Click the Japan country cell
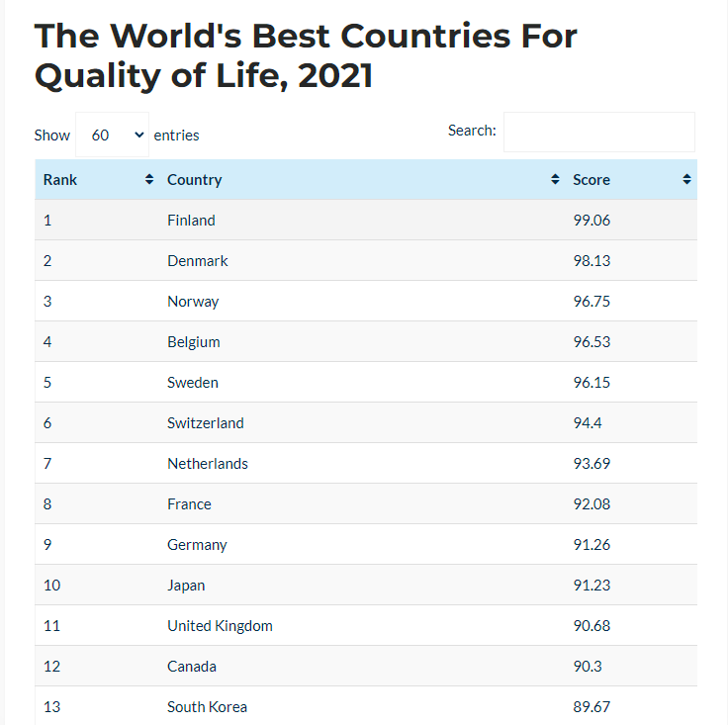The height and width of the screenshot is (725, 728). coord(186,586)
